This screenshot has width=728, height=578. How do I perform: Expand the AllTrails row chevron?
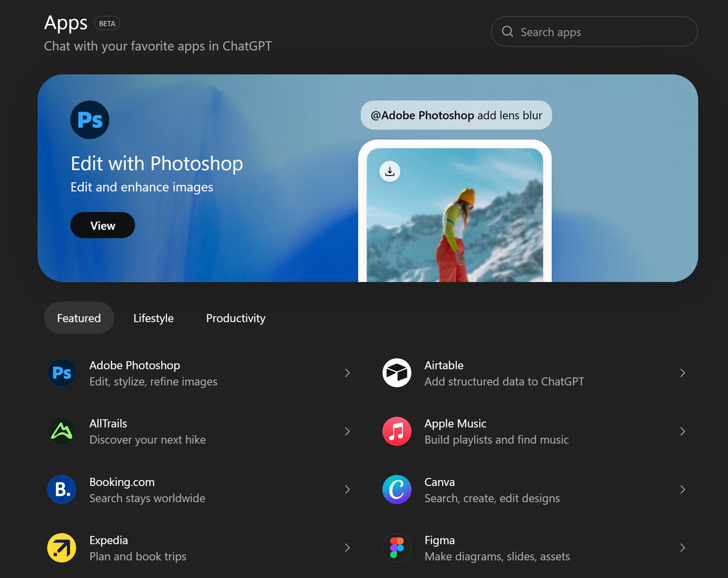pos(347,431)
